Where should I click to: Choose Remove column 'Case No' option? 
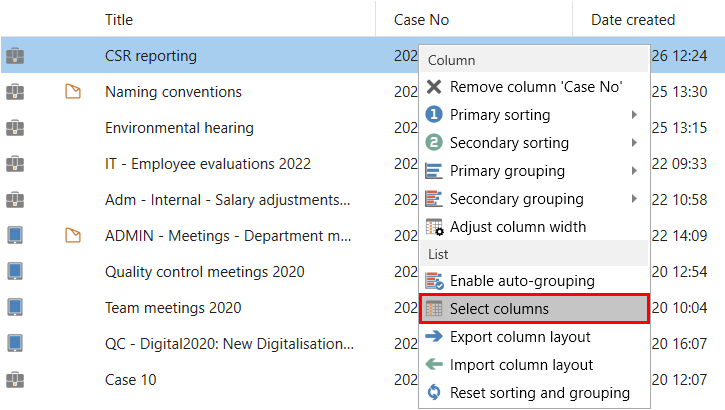pyautogui.click(x=536, y=87)
